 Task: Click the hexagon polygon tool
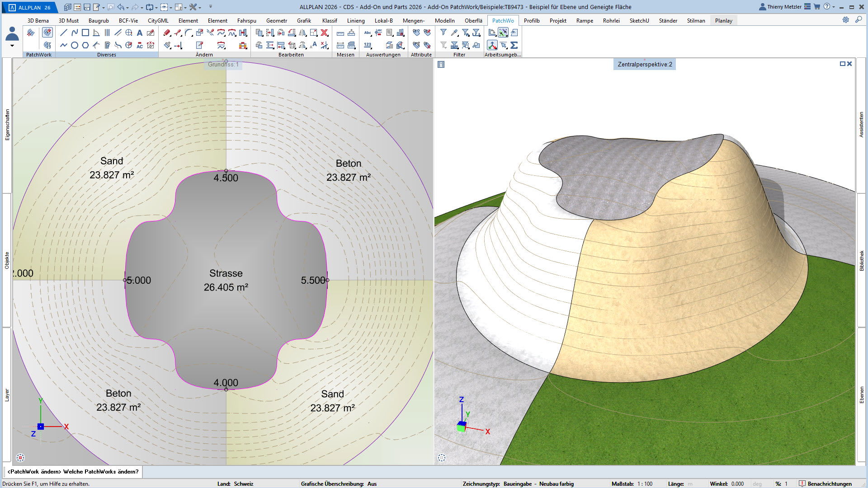pos(85,45)
